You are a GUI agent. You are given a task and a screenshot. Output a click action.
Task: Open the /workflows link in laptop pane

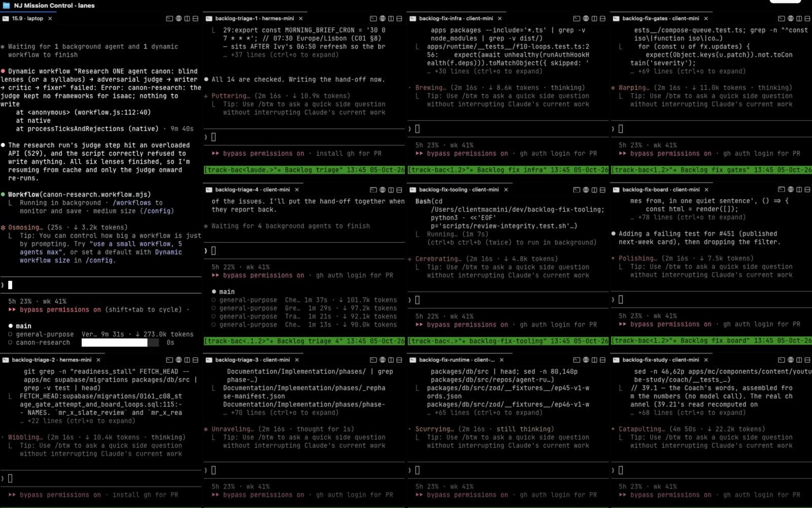point(132,203)
